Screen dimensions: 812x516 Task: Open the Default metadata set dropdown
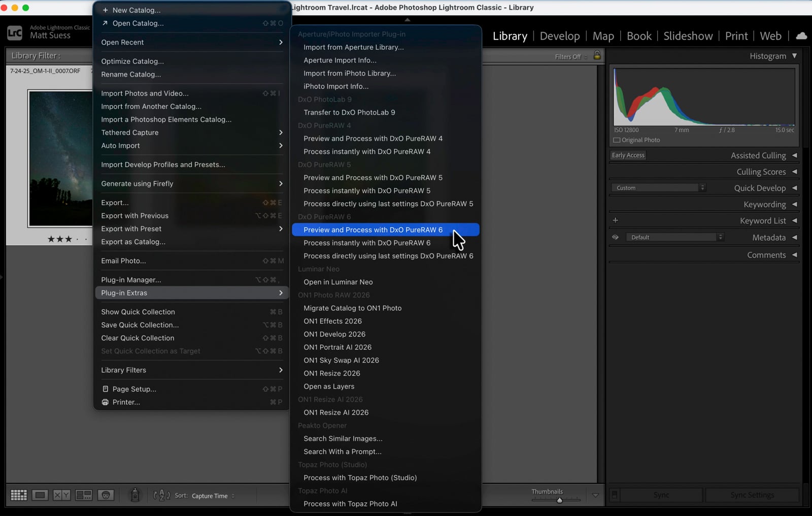tap(674, 237)
